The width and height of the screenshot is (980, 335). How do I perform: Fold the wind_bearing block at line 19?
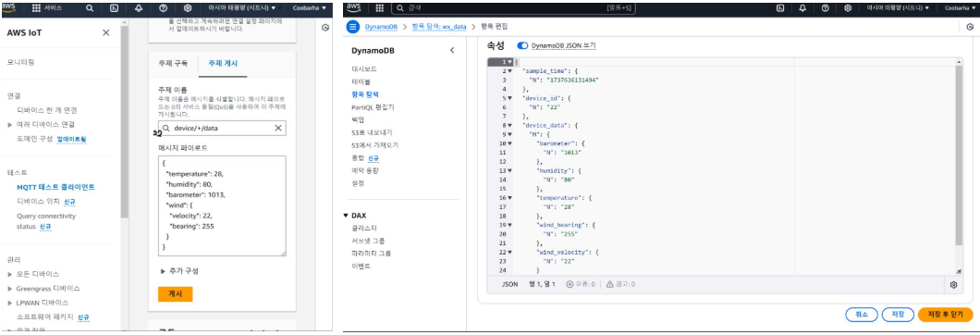[x=510, y=225]
